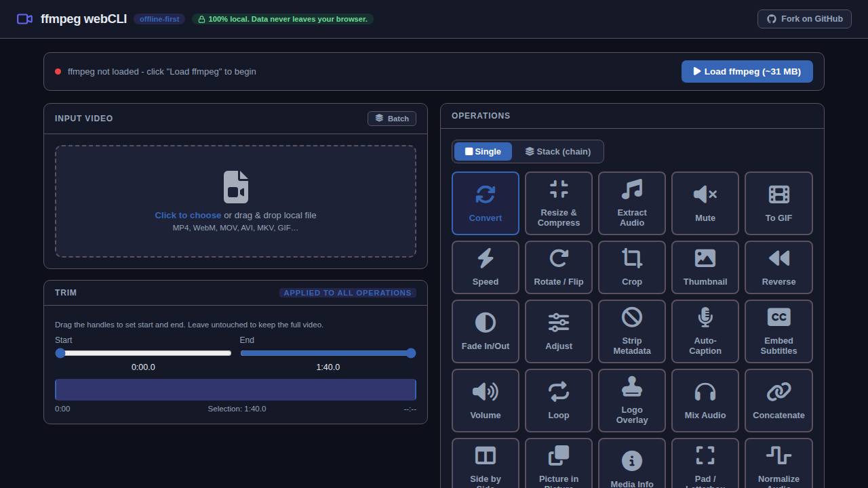Select the Mute operation tile
The width and height of the screenshot is (868, 488).
tap(705, 203)
